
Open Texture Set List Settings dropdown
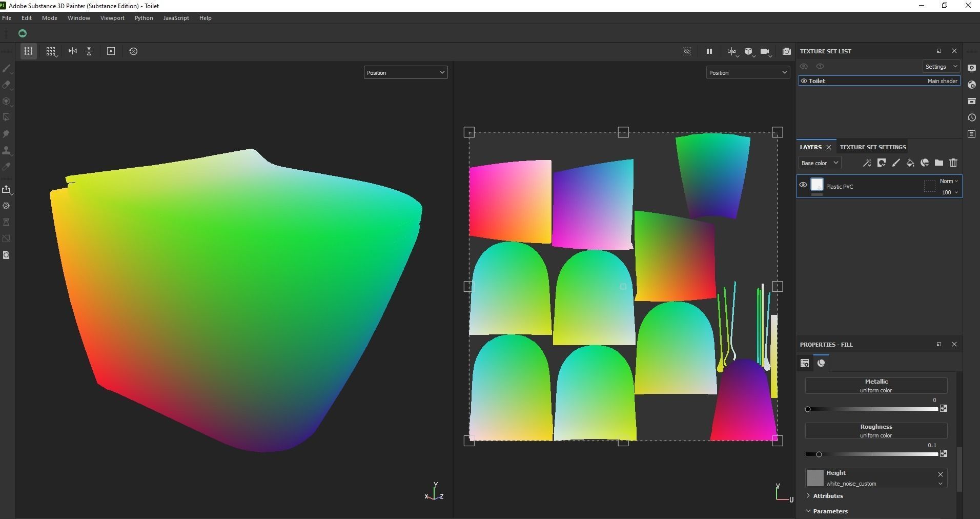(x=941, y=67)
